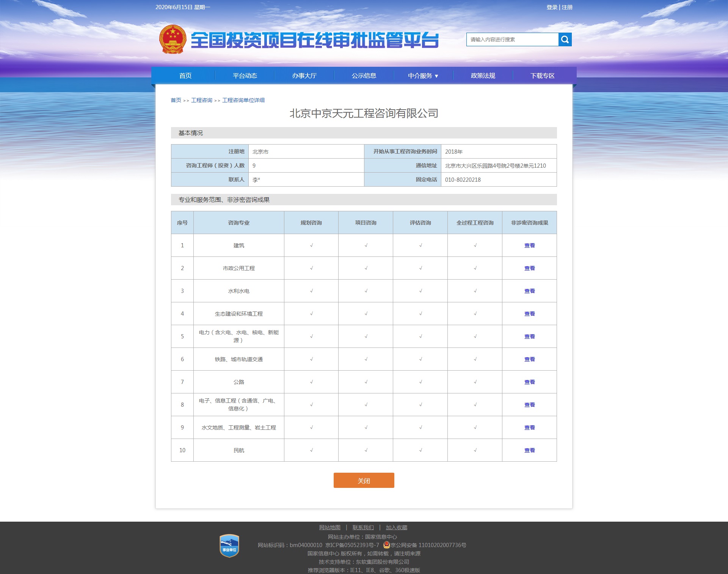Open the 下载专区 navigation item
728x574 pixels.
pos(542,76)
